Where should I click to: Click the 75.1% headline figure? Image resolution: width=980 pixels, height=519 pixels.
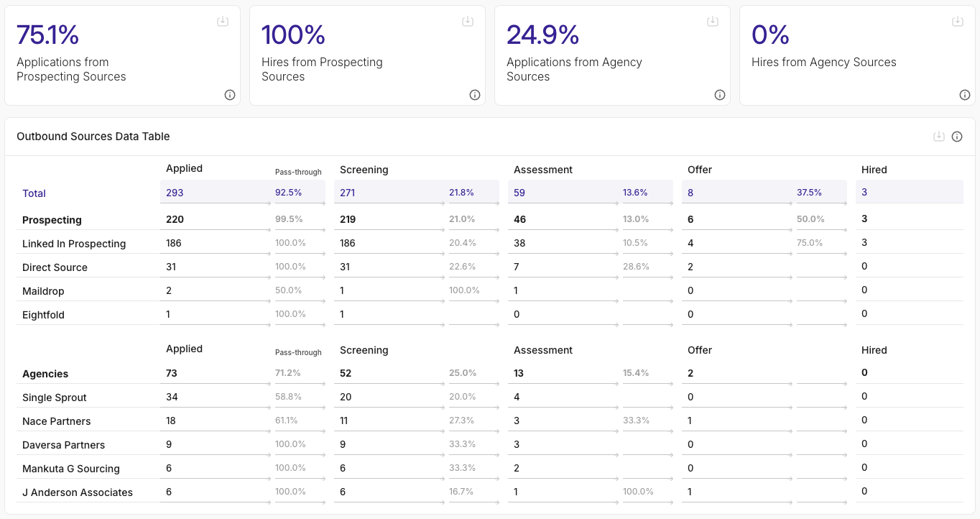point(48,35)
